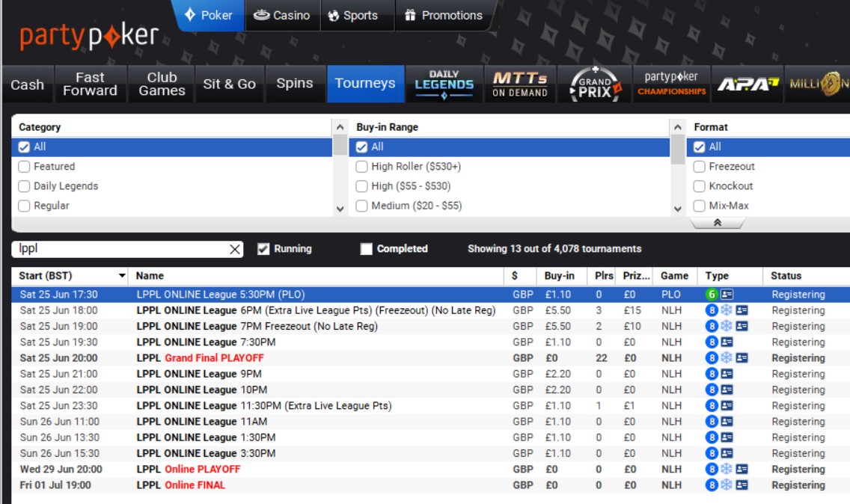This screenshot has height=504, width=850.
Task: Toggle the Category All checkbox
Action: [24, 147]
